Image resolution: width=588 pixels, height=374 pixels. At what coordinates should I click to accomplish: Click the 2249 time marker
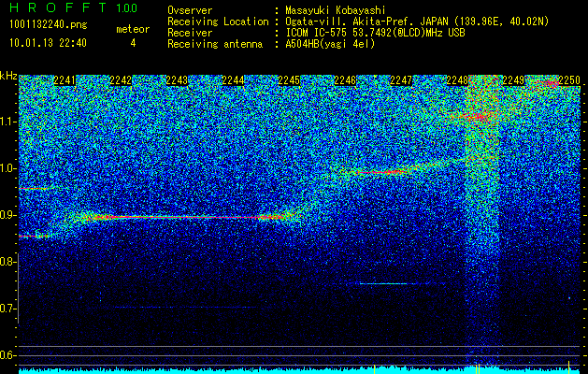[513, 80]
